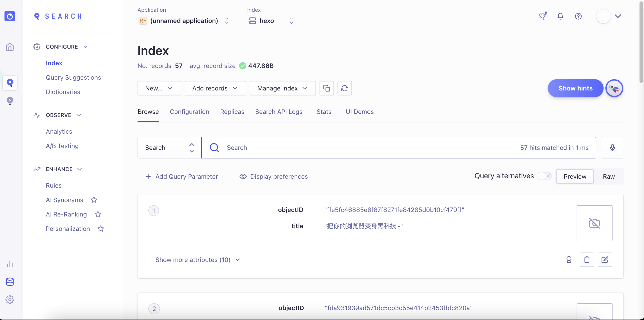Image resolution: width=644 pixels, height=320 pixels.
Task: Click the rocket avatar beside Show hints
Action: [x=614, y=88]
